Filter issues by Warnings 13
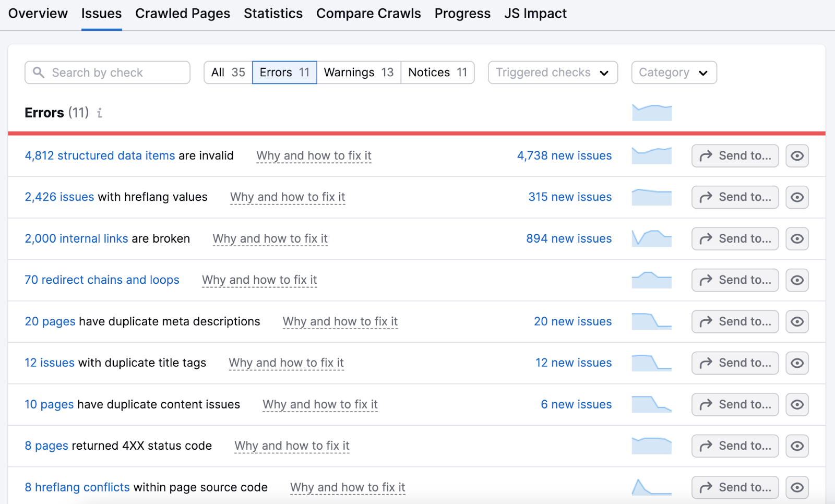835x504 pixels. point(359,73)
